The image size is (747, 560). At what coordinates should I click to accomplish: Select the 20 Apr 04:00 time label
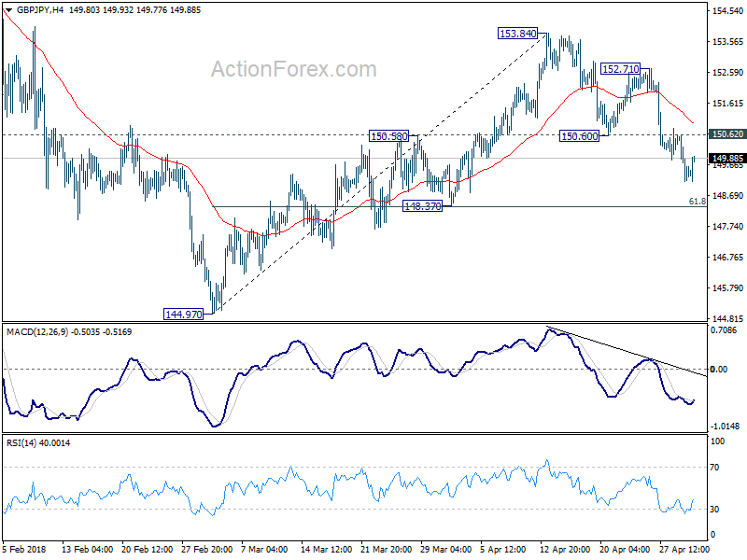click(625, 549)
